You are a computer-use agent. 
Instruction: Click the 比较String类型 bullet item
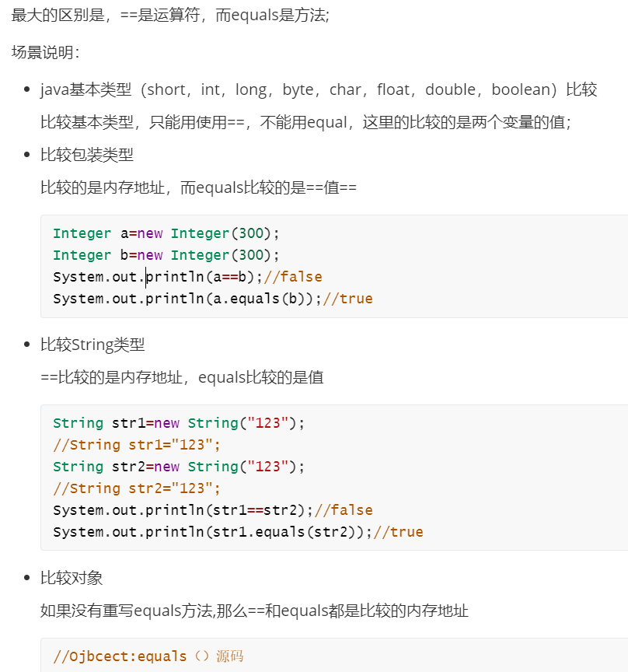92,345
